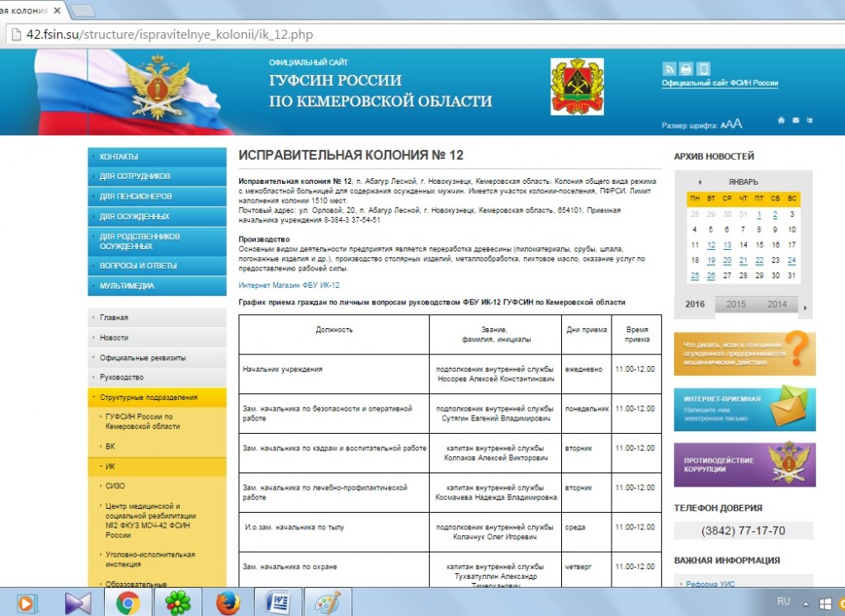Image resolution: width=845 pixels, height=616 pixels.
Task: Click the Сутягин Евгений Владимирович cell
Action: [x=495, y=413]
